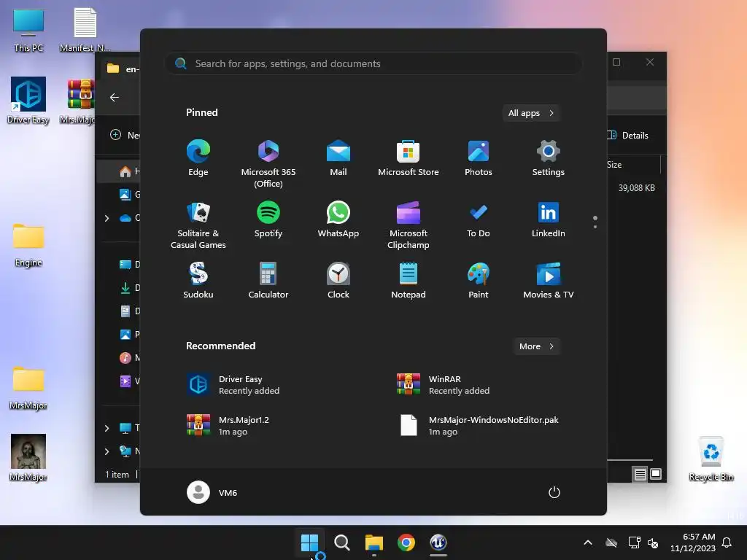Viewport: 747px width, 560px height.
Task: Open Paint
Action: pos(479,281)
